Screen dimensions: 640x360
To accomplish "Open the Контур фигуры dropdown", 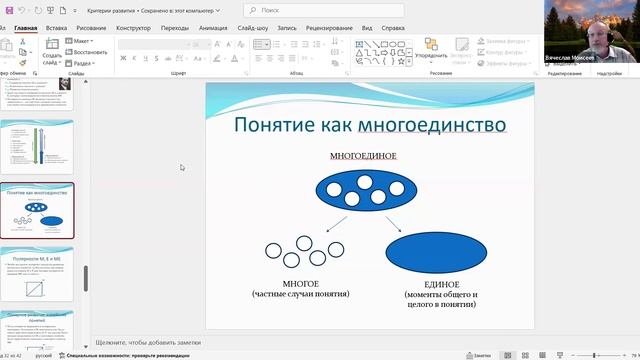I will click(x=502, y=52).
